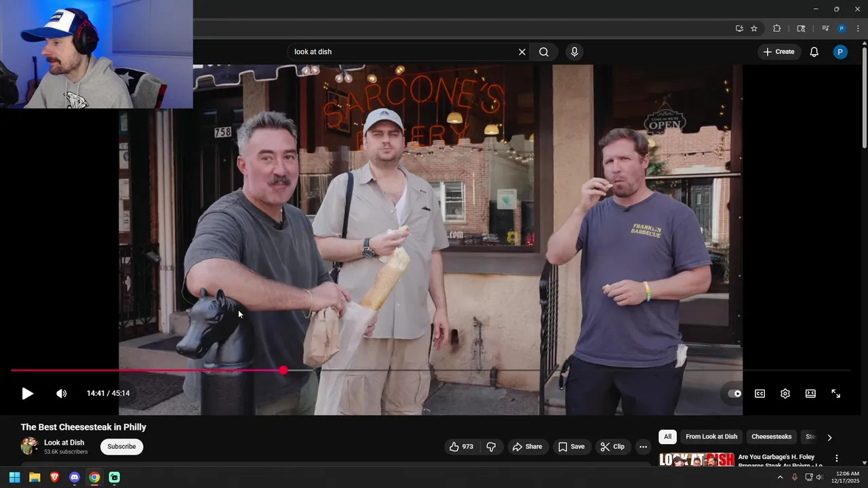Open the clock and date panel
868x488 pixels.
coord(847,477)
